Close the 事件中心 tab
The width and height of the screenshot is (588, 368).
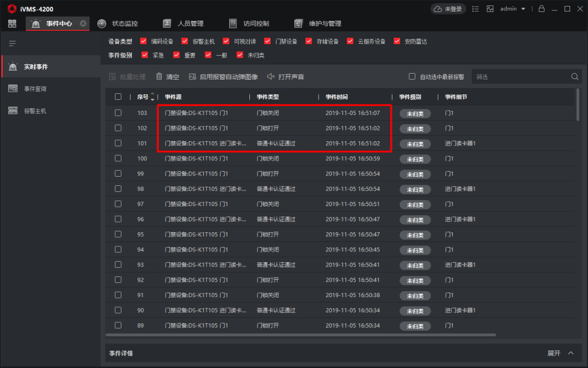coord(83,23)
